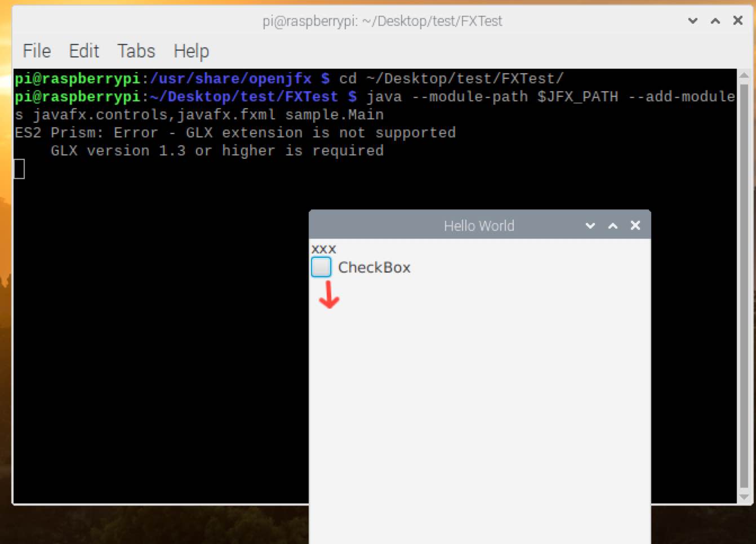The width and height of the screenshot is (756, 544).
Task: Maximize the terminal via its up-arrow icon
Action: pyautogui.click(x=715, y=21)
